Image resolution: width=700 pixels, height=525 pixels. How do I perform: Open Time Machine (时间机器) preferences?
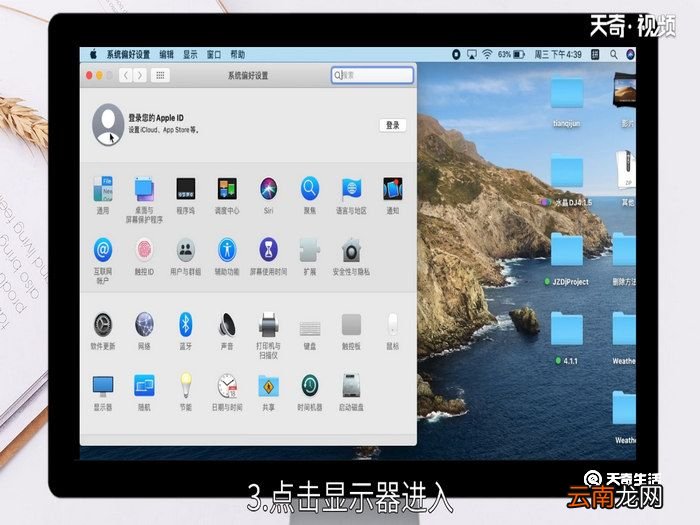click(310, 386)
